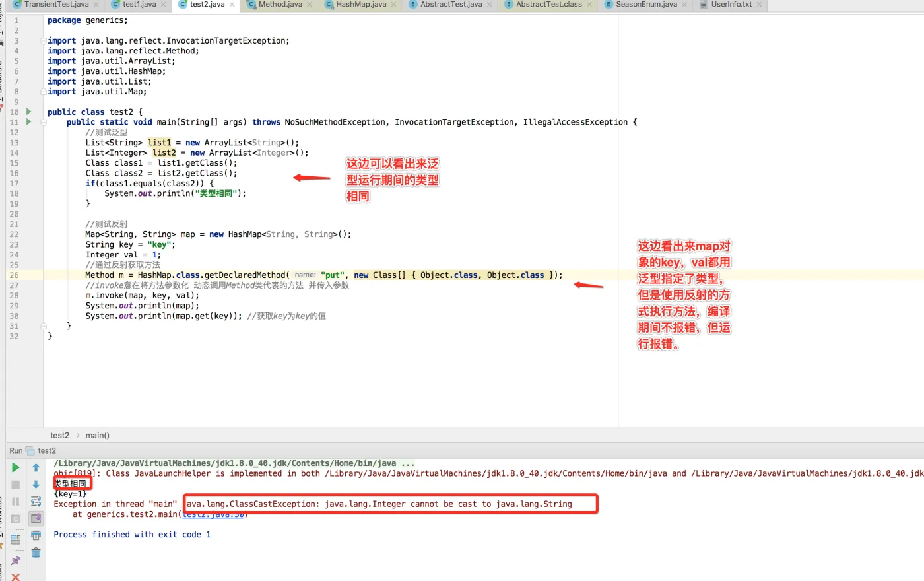Screen dimensions: 924x581
Task: Close the Method.java tab
Action: click(x=310, y=5)
